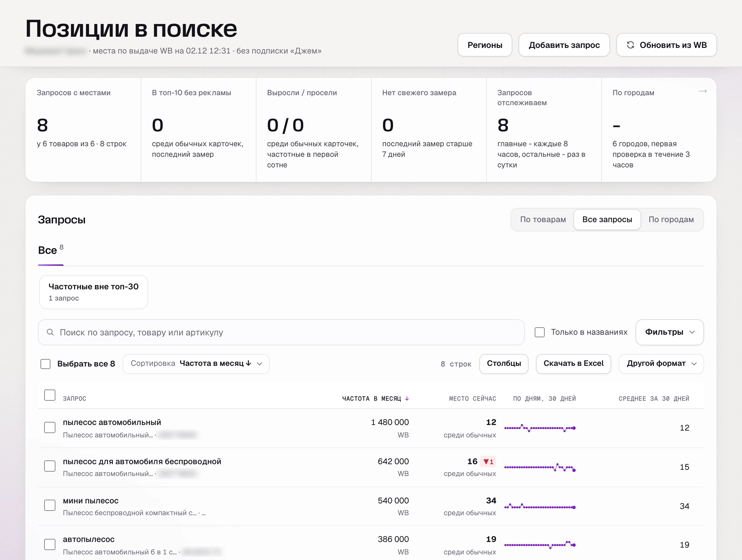Screen dimensions: 742x560
Task: Click the Запросов отслеживаем stat card
Action: [x=544, y=130]
